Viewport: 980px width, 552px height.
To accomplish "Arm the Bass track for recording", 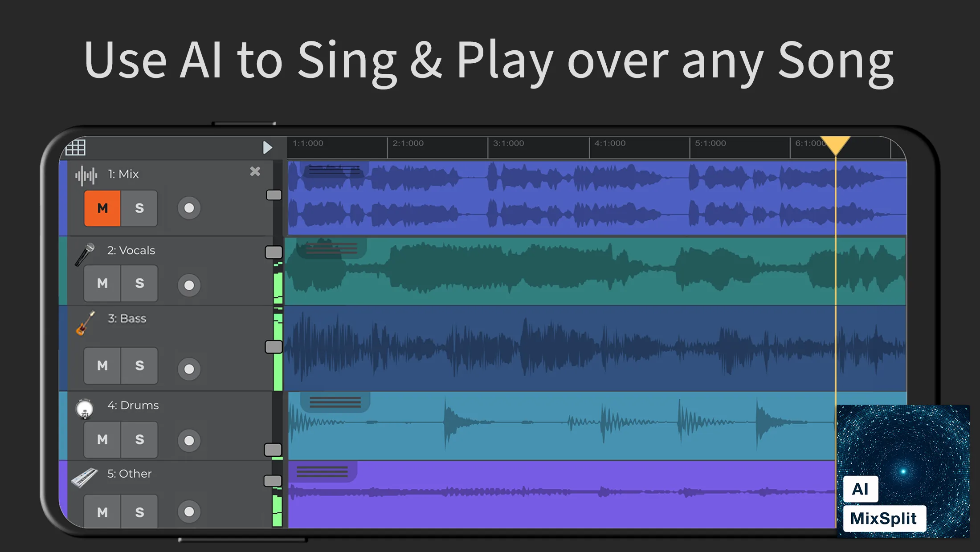I will (x=189, y=368).
